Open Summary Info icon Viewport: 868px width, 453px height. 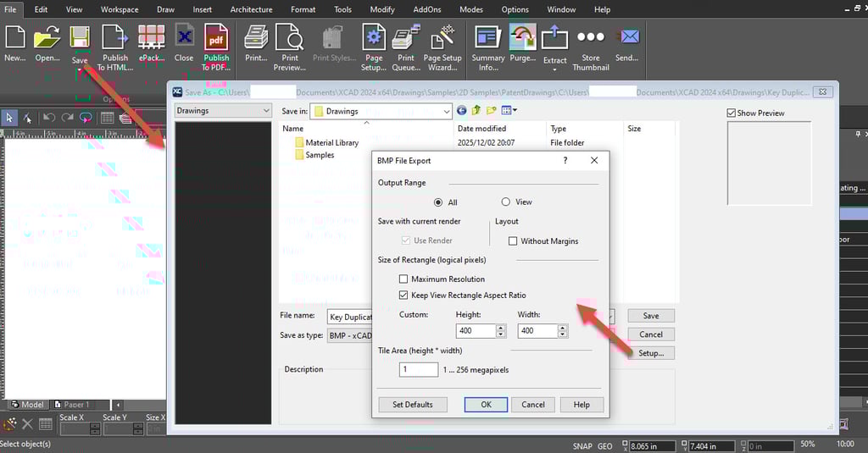click(487, 37)
